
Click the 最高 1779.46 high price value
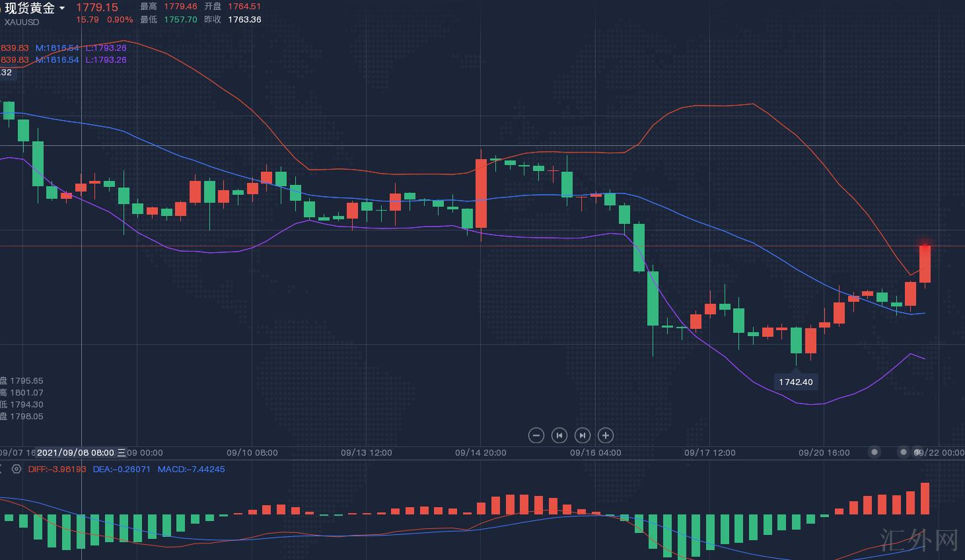coord(180,7)
